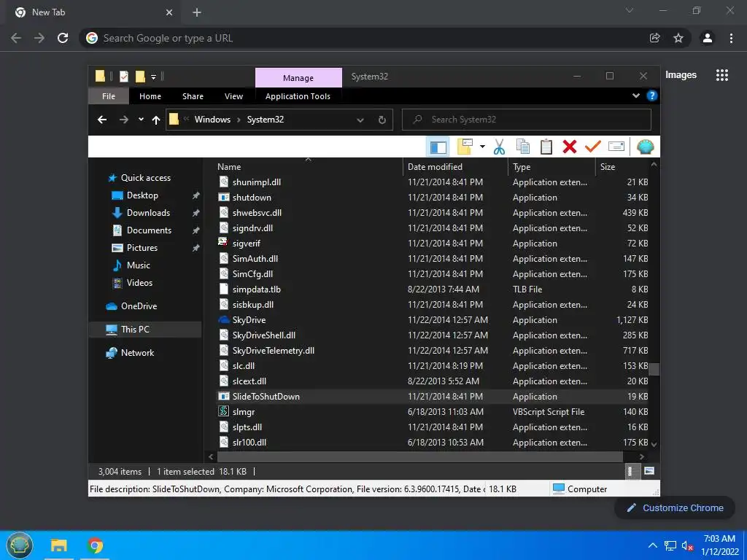Switch to details view in status bar
This screenshot has width=747, height=560.
[x=631, y=472]
